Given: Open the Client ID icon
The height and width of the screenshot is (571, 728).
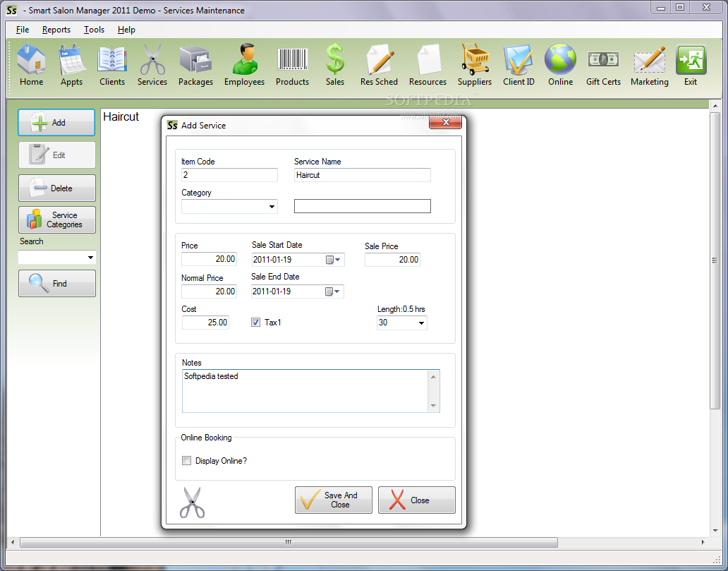Looking at the screenshot, I should click(518, 65).
